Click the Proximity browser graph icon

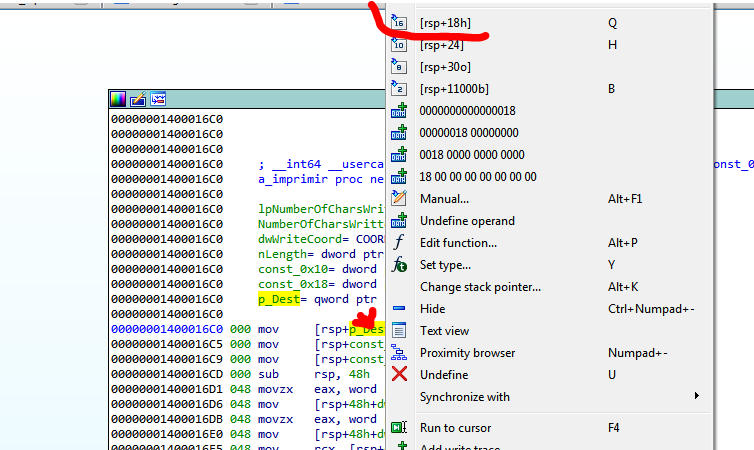pos(399,352)
